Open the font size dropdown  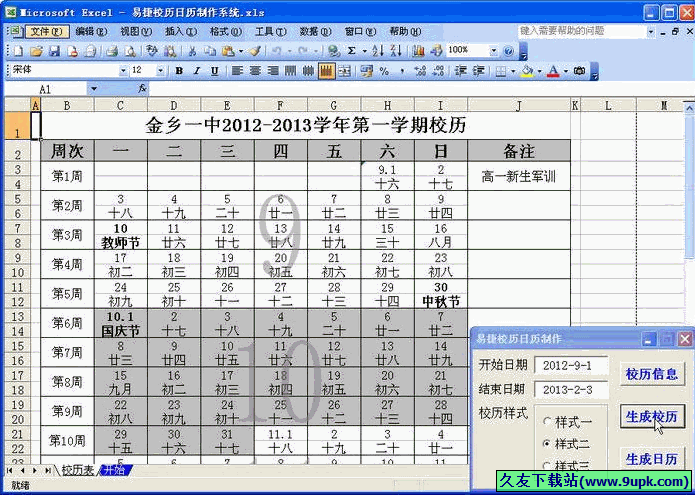[160, 71]
